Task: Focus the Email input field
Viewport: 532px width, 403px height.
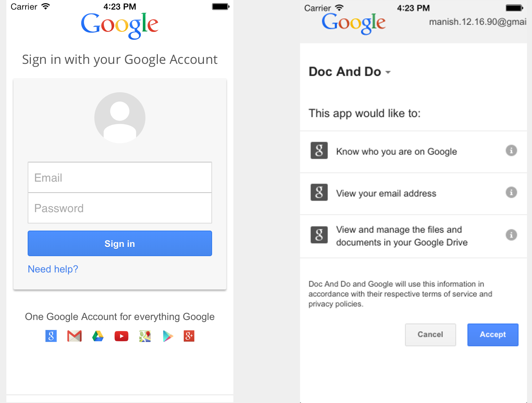Action: 120,177
